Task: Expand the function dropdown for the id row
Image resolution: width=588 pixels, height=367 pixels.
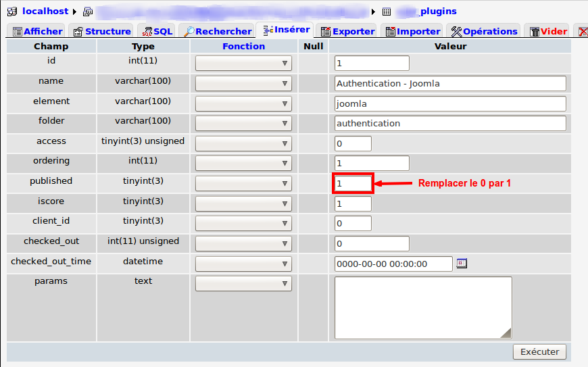Action: point(243,64)
